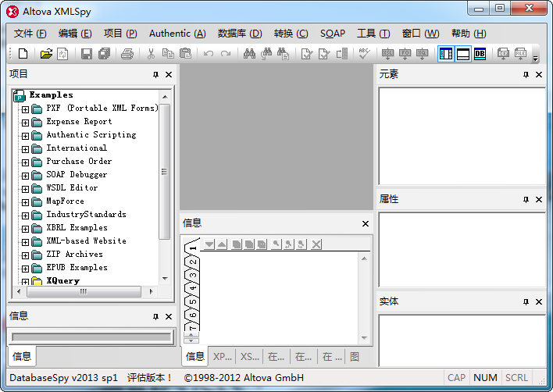Image resolution: width=553 pixels, height=392 pixels.
Task: Expand the SOAP Debugger folder node
Action: point(25,176)
